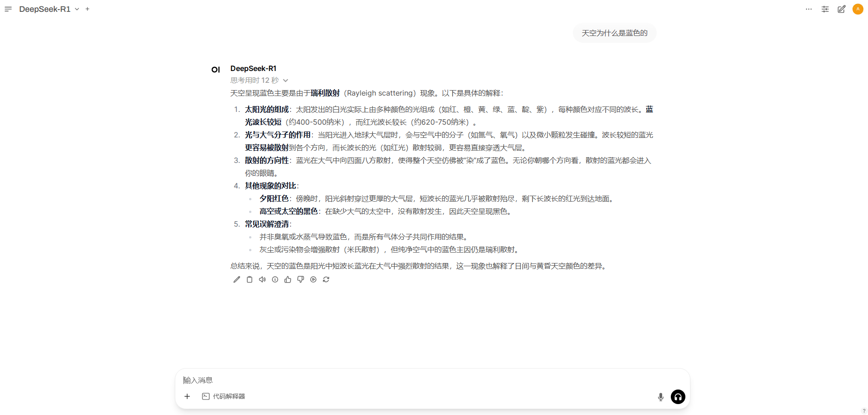The width and height of the screenshot is (868, 415).
Task: Continue playback with the play circle icon
Action: [313, 279]
